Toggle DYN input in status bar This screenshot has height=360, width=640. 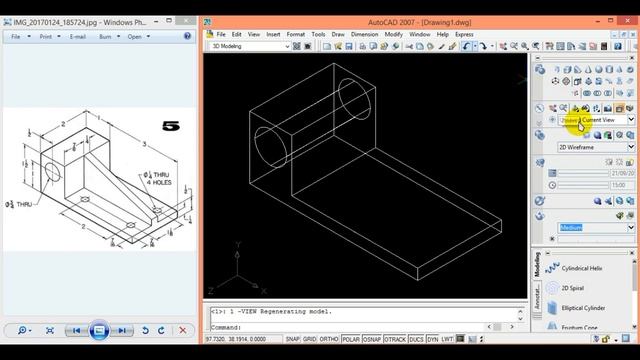pyautogui.click(x=433, y=339)
